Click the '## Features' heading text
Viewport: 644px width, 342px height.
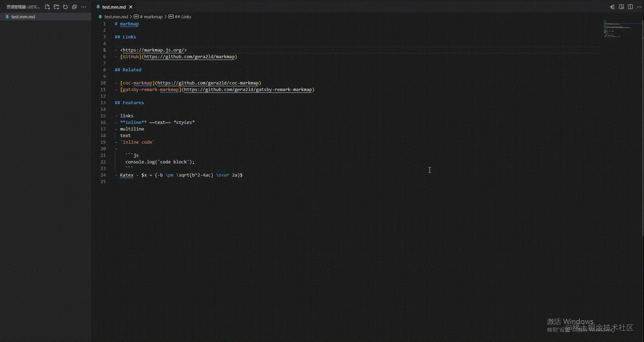(129, 103)
